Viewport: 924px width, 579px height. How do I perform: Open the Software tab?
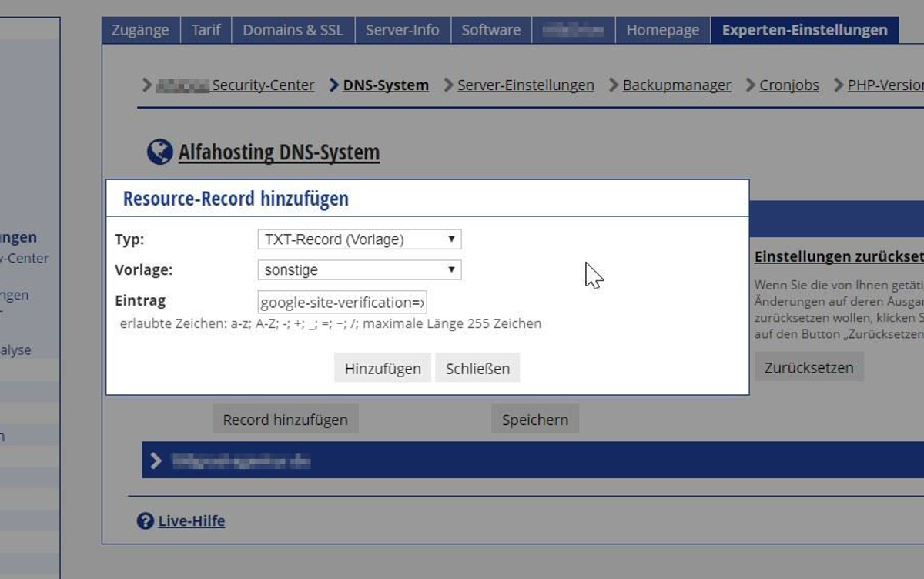[x=490, y=31]
